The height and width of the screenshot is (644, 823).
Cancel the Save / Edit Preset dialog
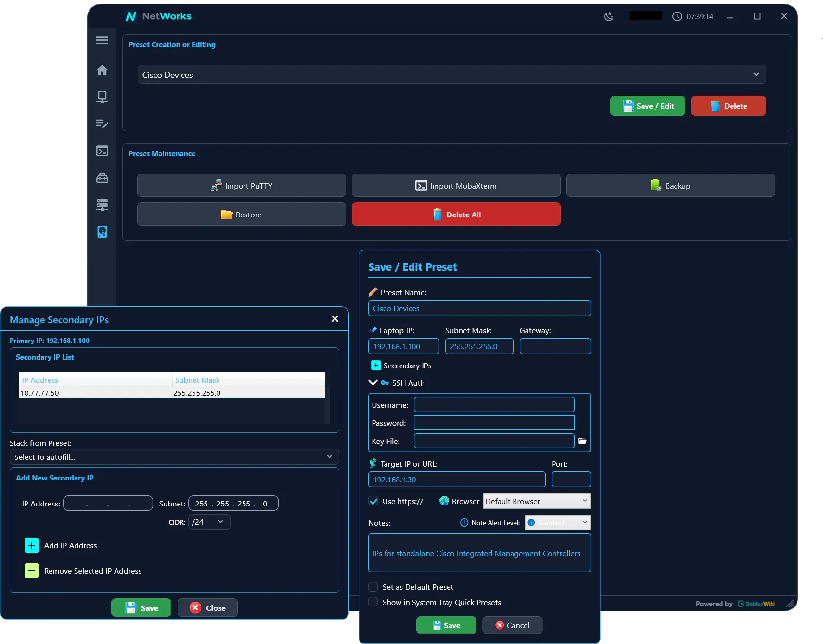pos(513,625)
